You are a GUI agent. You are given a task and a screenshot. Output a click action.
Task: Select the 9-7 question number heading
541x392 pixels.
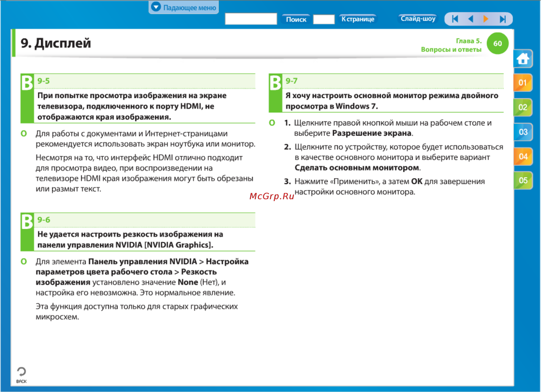[291, 81]
